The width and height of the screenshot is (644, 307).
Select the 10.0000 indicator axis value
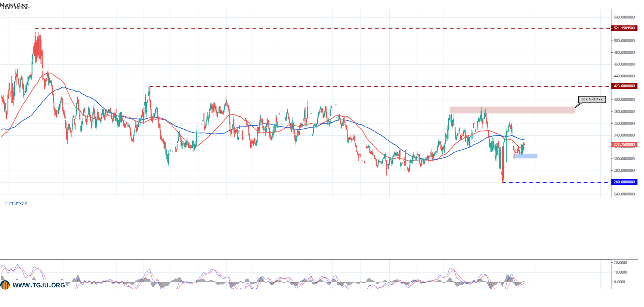620,272
